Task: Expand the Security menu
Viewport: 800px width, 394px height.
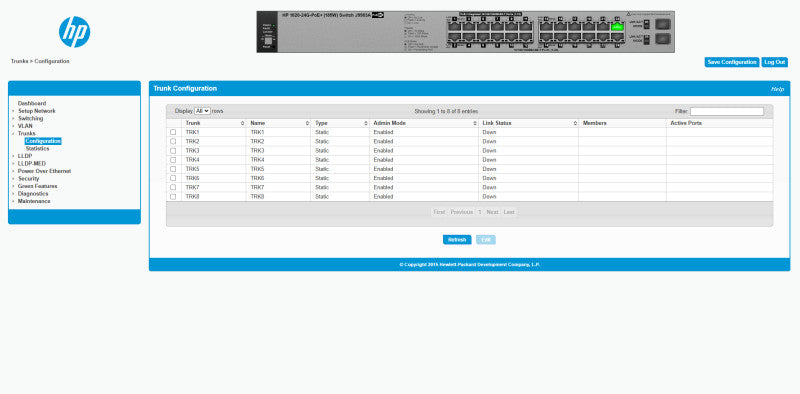Action: [29, 179]
